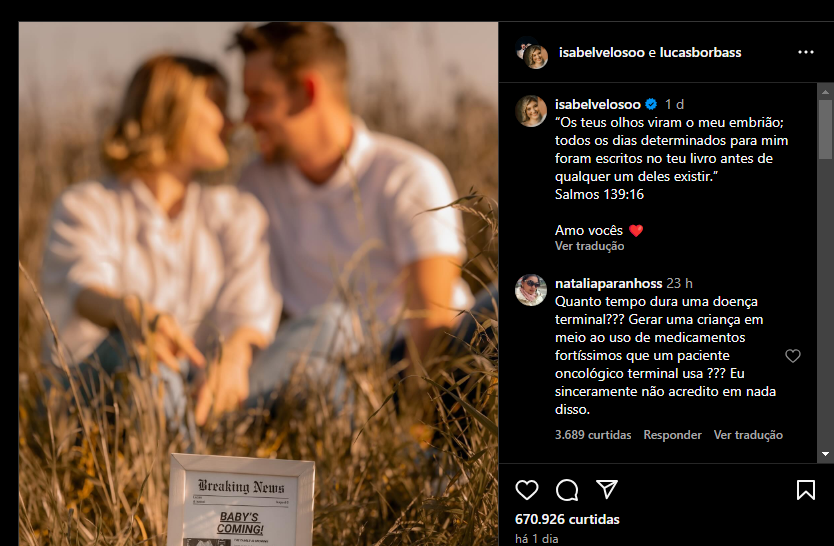Share the post via paper plane icon
834x546 pixels.
tap(607, 489)
